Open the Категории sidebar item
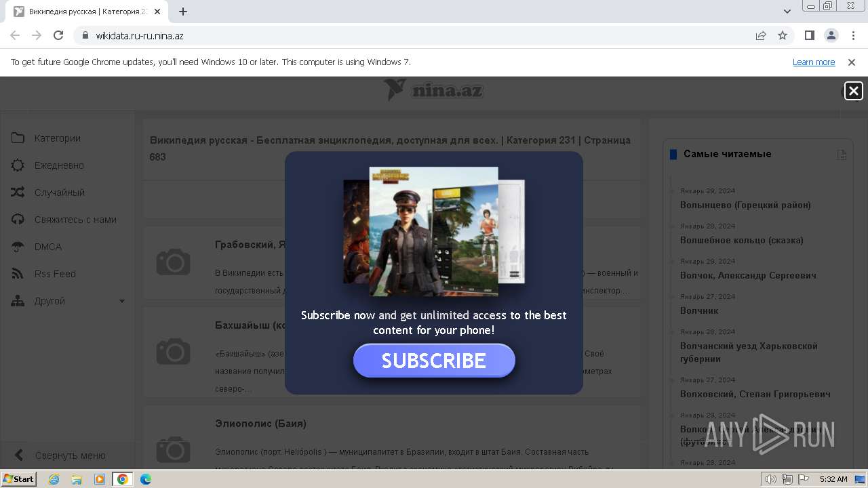The width and height of the screenshot is (868, 488). point(58,138)
